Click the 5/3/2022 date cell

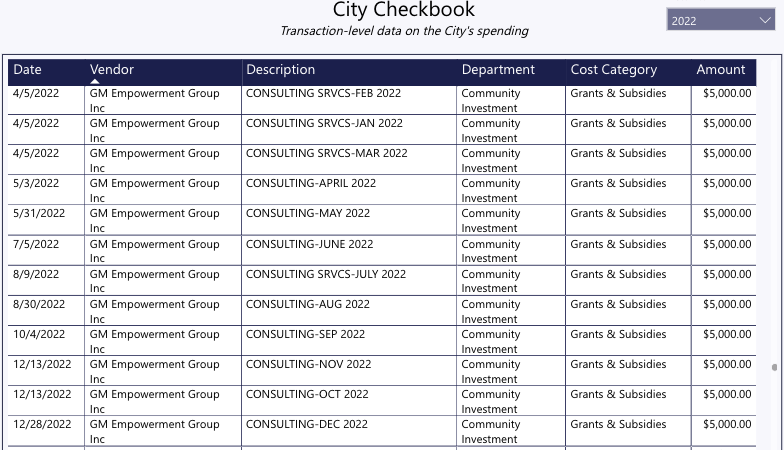click(x=46, y=190)
